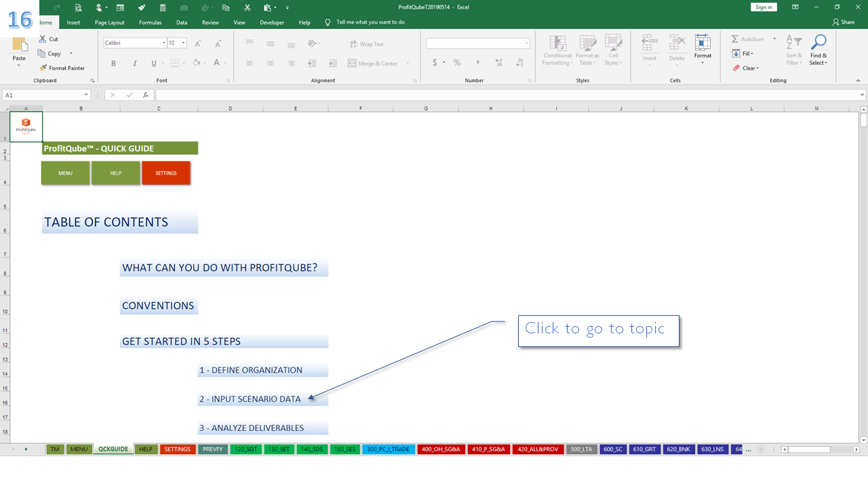Toggle Align Right for cell text
Image resolution: width=868 pixels, height=488 pixels.
pos(291,63)
